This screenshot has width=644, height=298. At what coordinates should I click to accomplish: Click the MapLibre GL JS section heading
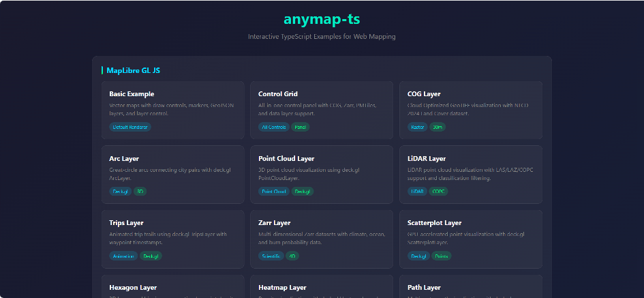click(134, 70)
